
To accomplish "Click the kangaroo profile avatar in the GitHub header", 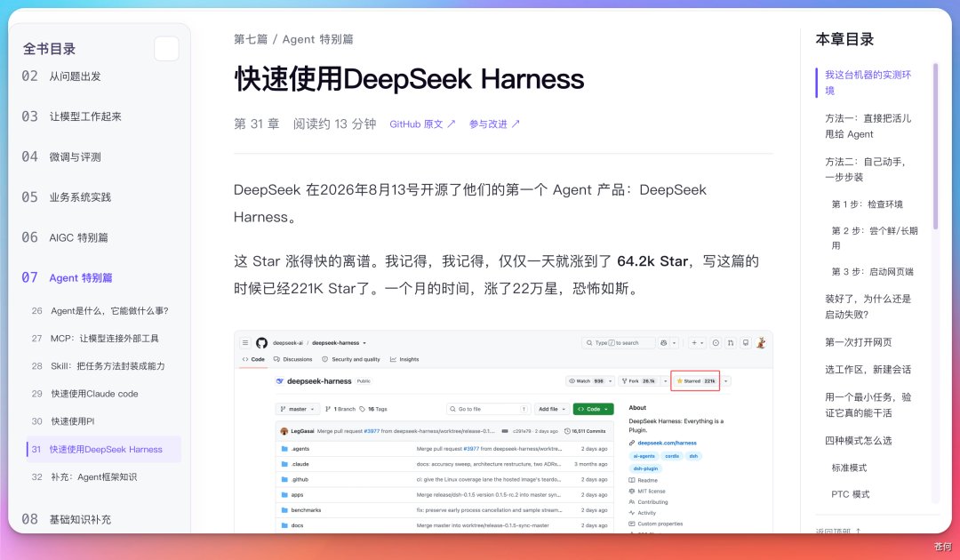I will point(761,343).
